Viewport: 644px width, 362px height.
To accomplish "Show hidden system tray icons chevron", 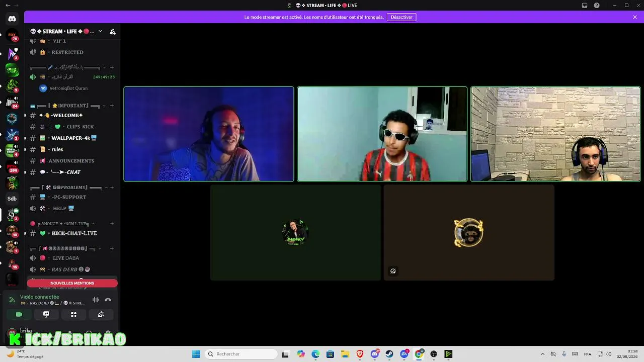I will 542,354.
